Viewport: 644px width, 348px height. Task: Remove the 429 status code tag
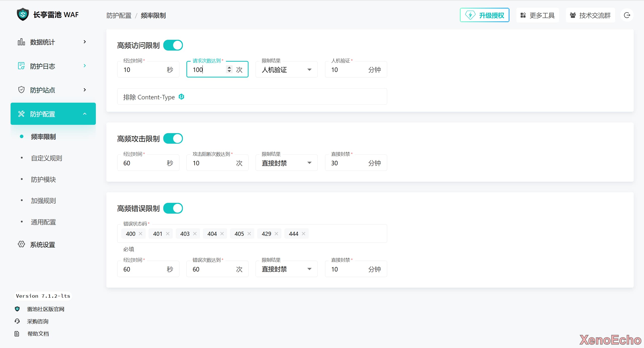coord(276,234)
